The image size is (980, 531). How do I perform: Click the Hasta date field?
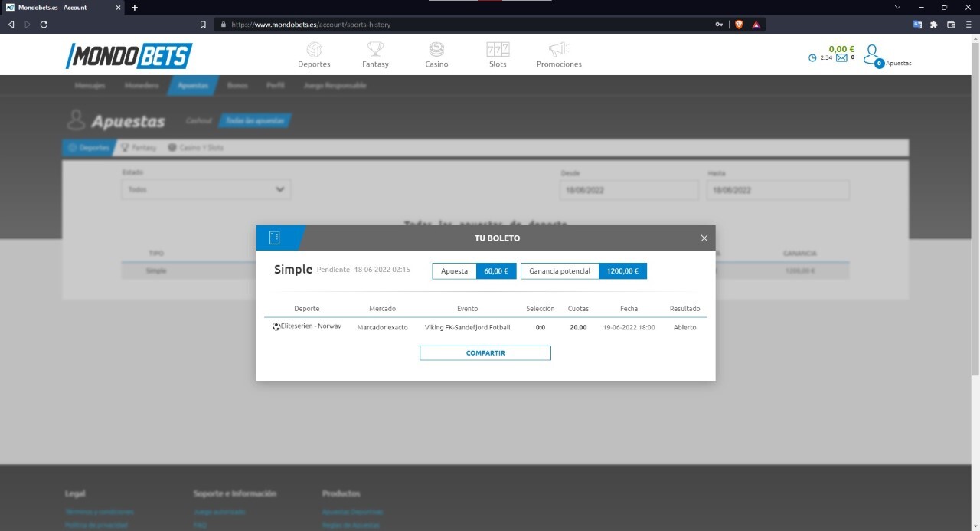point(778,190)
